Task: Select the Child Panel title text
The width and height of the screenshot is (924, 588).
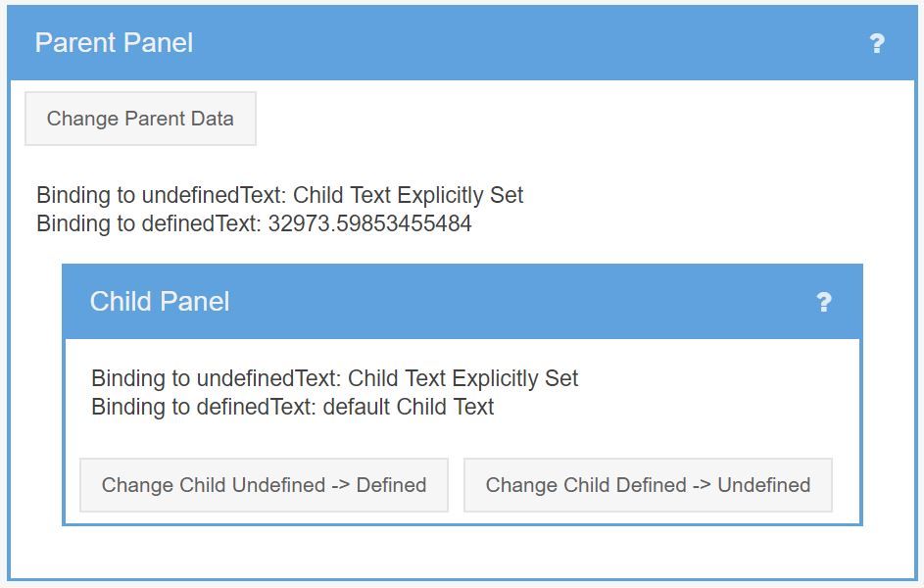Action: coord(160,302)
